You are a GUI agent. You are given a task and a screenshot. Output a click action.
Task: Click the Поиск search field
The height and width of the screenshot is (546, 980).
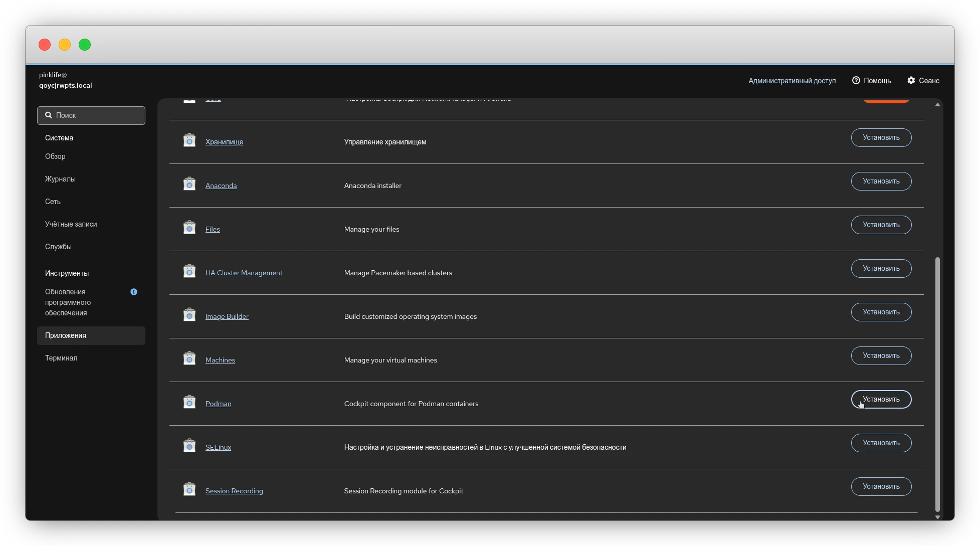point(91,115)
